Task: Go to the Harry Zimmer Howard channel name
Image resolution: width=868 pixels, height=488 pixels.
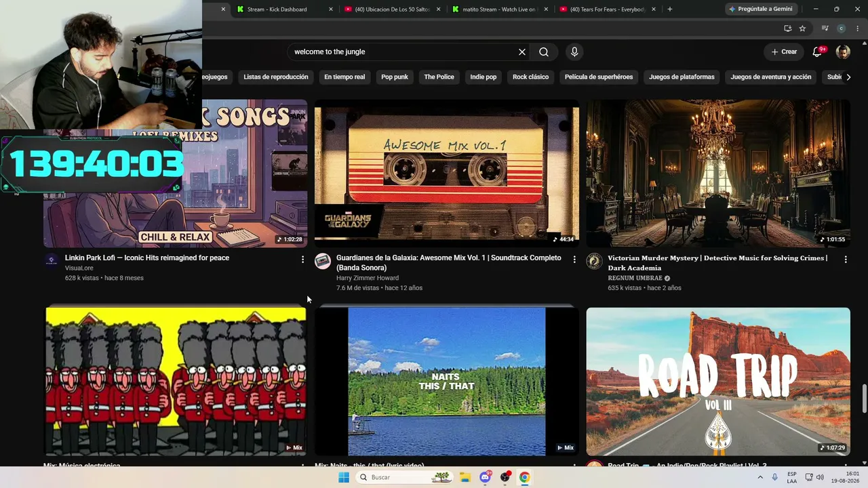Action: point(368,278)
